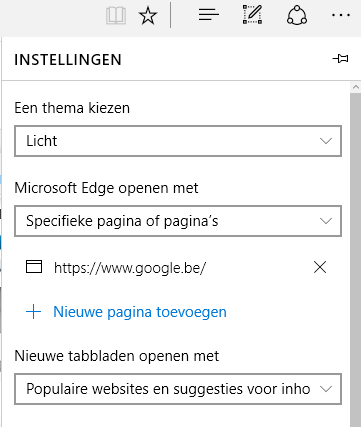
Task: Open Reading view book icon
Action: tap(116, 16)
